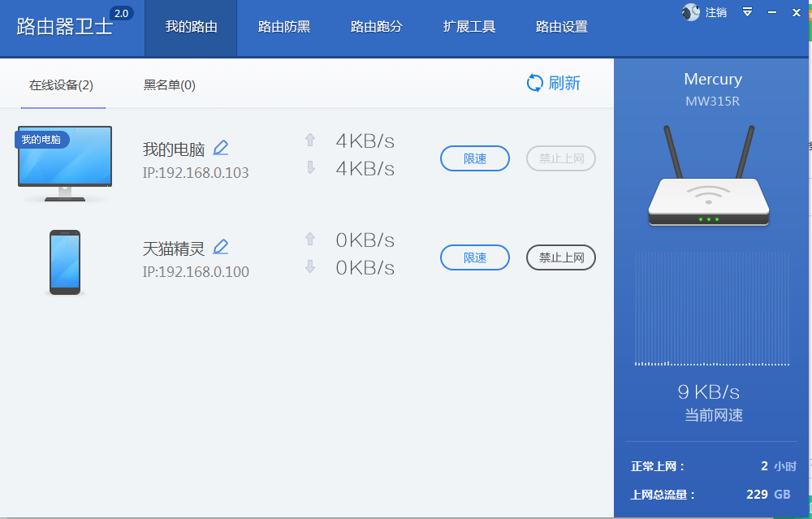Viewport: 812px width, 519px height.
Task: Go to the 扩展工具 section
Action: click(469, 27)
